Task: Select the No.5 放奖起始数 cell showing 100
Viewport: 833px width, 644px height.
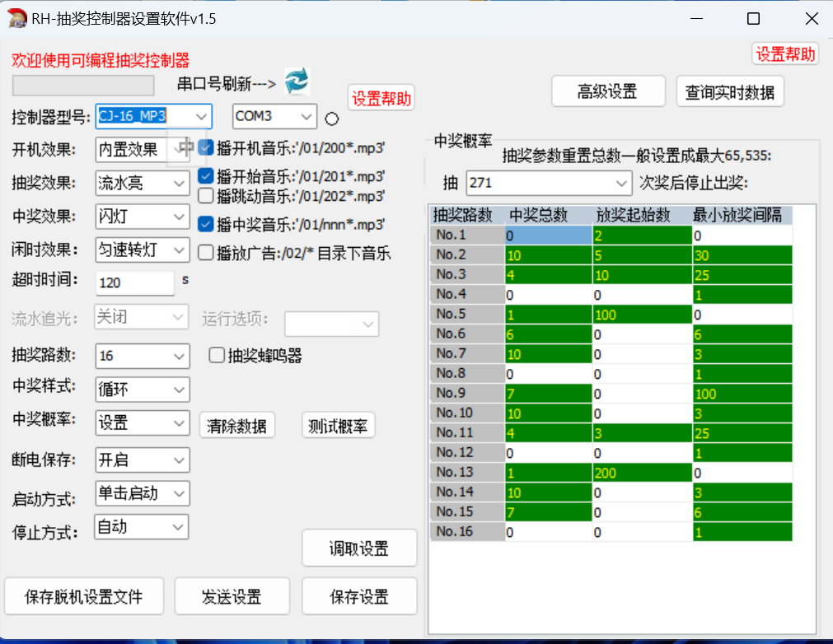Action: 641,314
